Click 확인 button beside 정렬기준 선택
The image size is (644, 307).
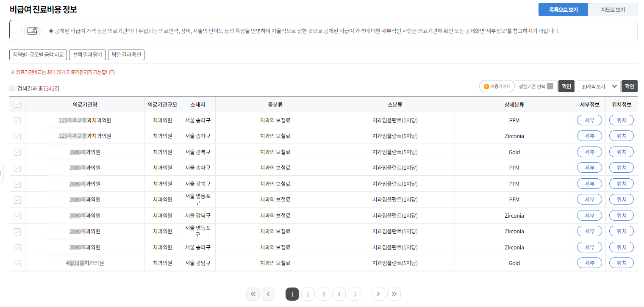(566, 86)
